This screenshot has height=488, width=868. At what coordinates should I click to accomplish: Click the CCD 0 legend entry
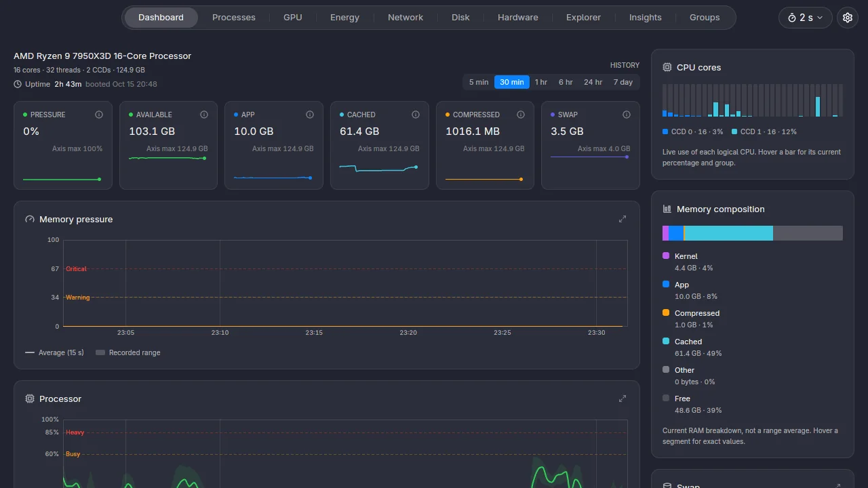point(693,131)
